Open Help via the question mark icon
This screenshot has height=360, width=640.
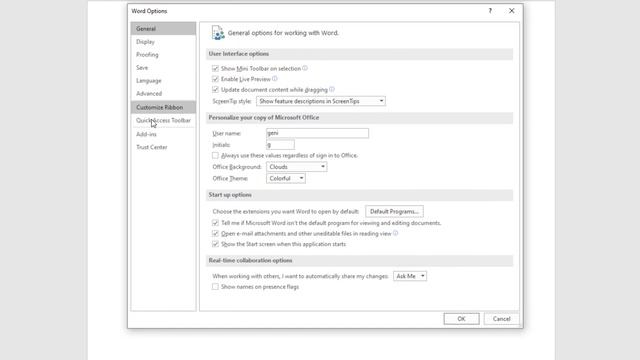(490, 11)
